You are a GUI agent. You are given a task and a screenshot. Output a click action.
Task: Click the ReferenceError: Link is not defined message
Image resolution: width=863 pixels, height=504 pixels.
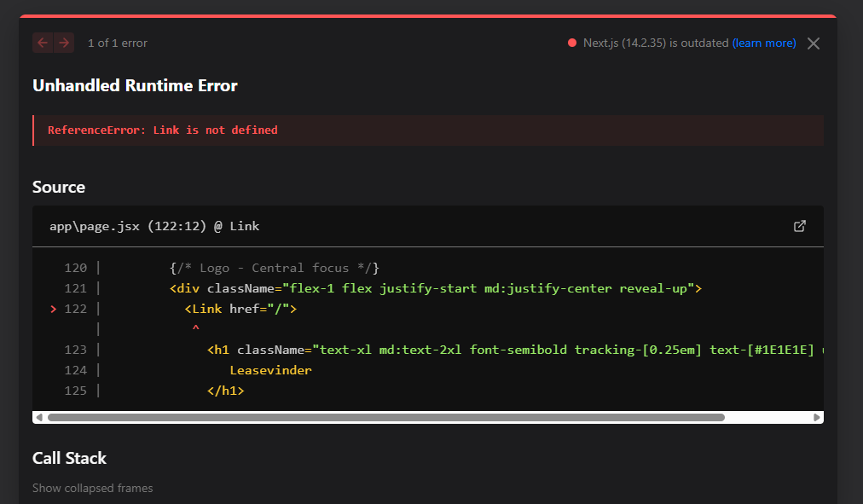pos(163,130)
